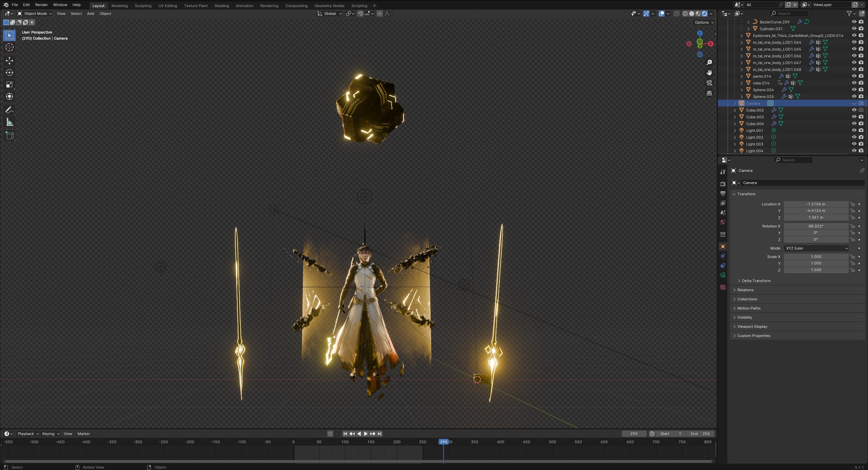Click the Options button in viewport header
This screenshot has height=470, width=868.
(704, 22)
